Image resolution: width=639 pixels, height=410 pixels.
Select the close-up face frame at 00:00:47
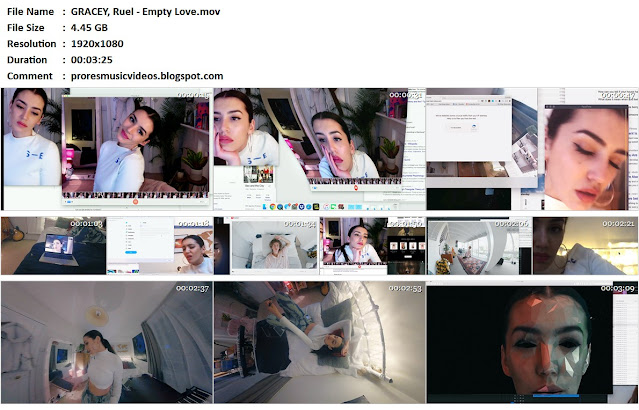pyautogui.click(x=532, y=149)
